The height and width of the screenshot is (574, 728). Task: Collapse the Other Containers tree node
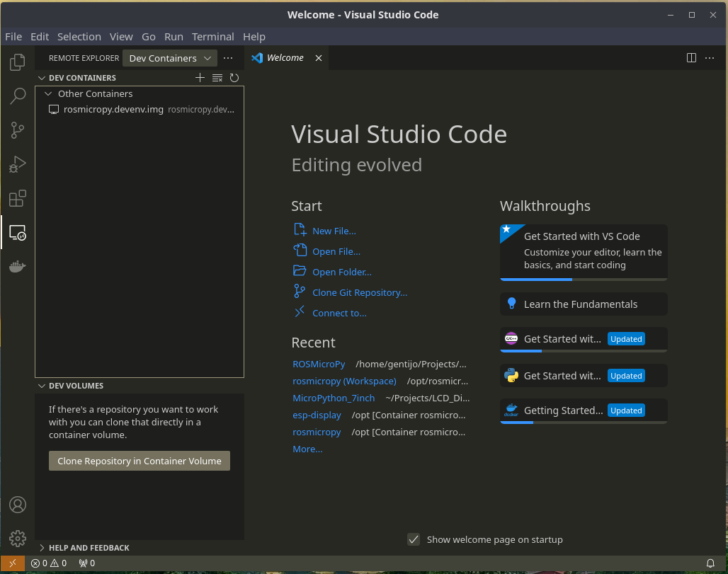[48, 93]
